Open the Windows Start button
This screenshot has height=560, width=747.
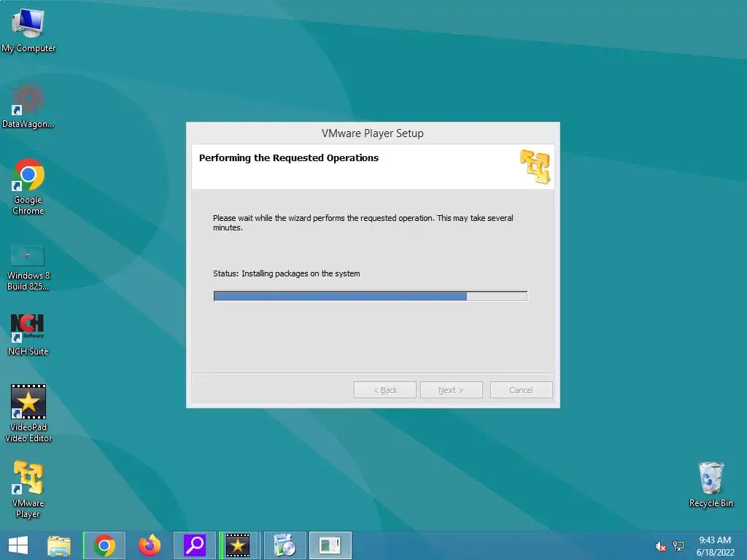[x=18, y=545]
